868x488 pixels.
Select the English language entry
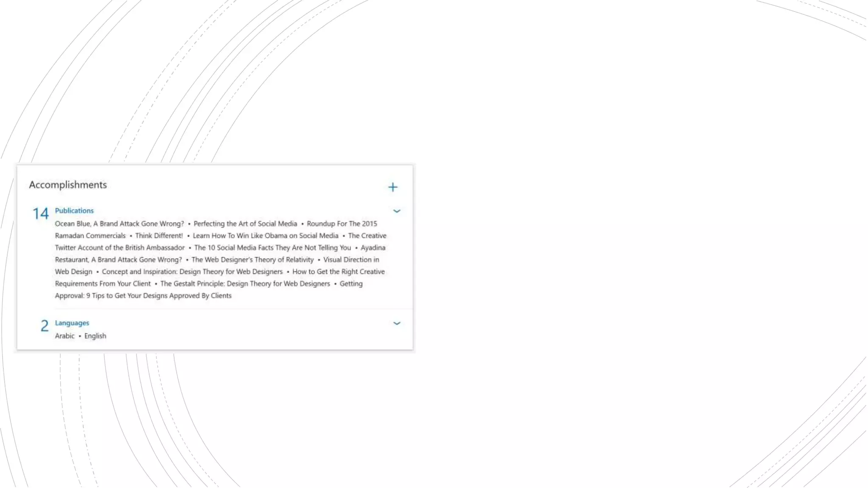pyautogui.click(x=95, y=336)
